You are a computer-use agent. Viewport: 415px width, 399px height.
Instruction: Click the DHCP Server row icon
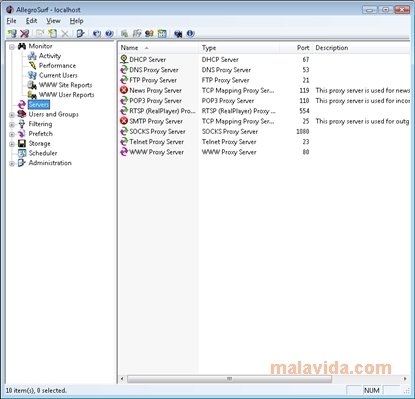(124, 59)
